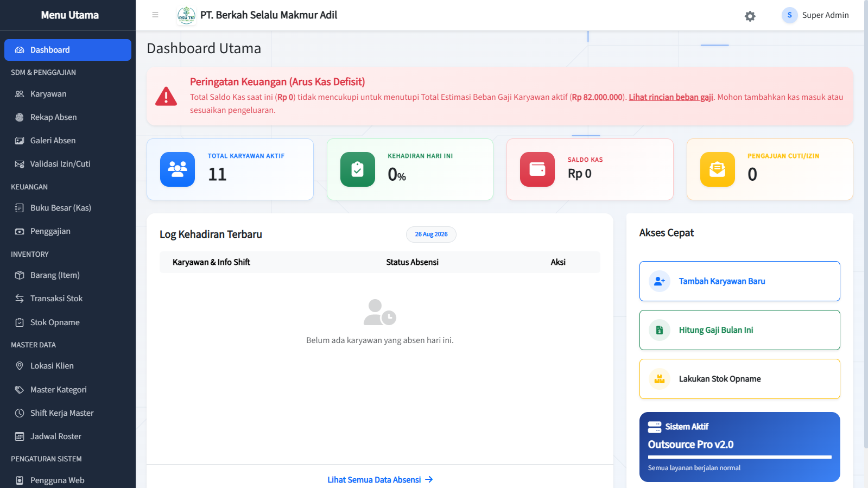
Task: Select Transaksi Stok menu item
Action: (68, 299)
